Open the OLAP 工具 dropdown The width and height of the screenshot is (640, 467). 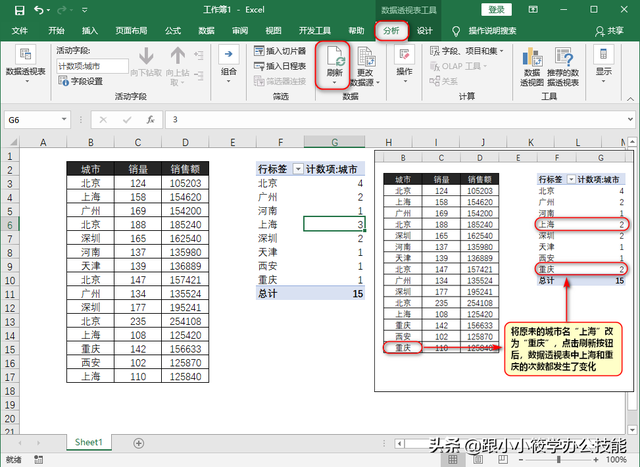point(459,66)
